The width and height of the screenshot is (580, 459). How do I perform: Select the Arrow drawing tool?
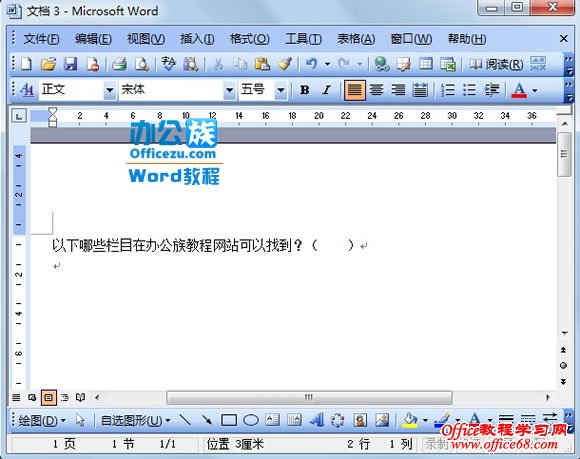tap(207, 420)
